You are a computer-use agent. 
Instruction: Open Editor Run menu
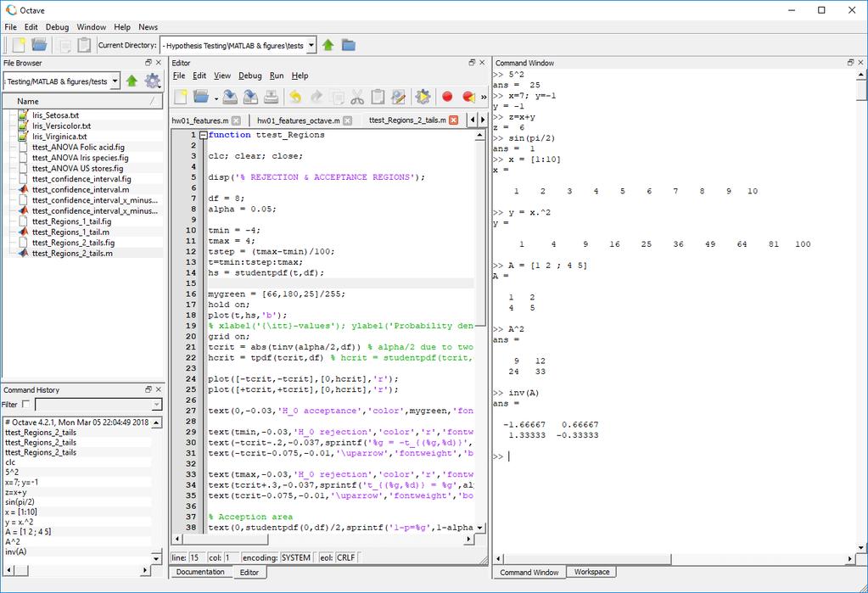[277, 76]
